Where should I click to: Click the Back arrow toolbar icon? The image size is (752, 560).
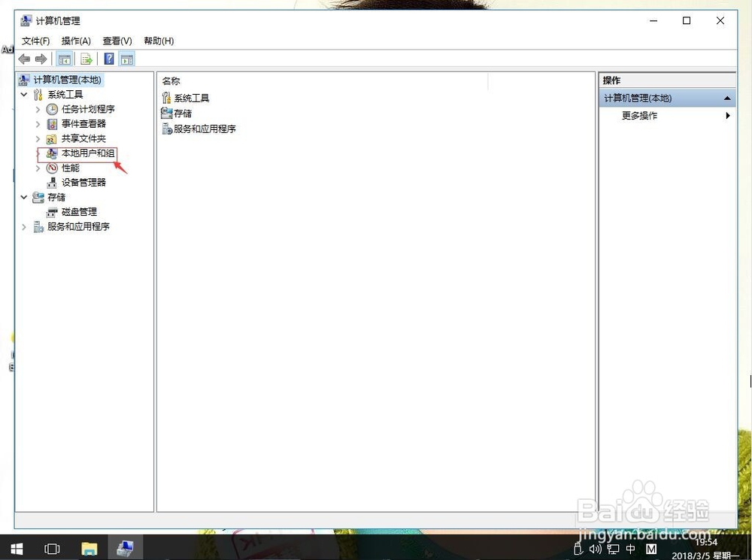click(24, 59)
